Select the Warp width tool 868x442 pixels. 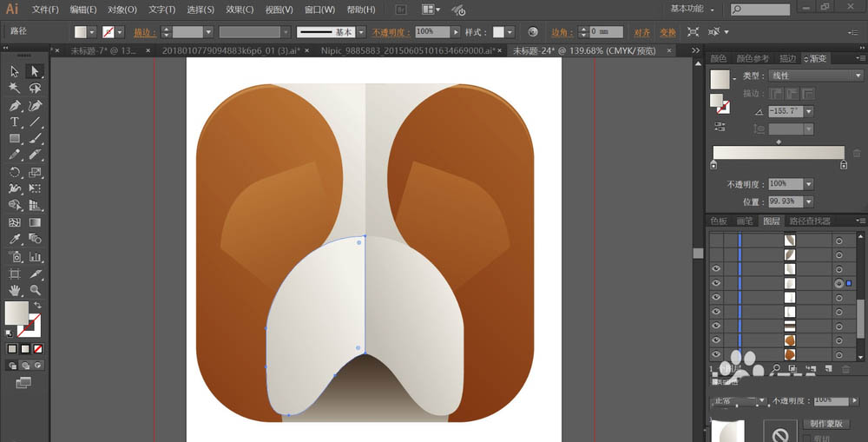tap(15, 189)
